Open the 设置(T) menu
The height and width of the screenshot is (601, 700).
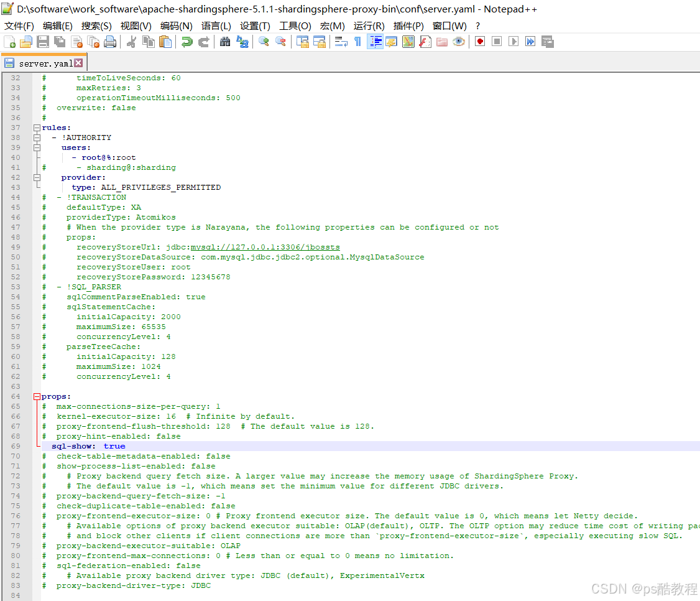coord(255,26)
